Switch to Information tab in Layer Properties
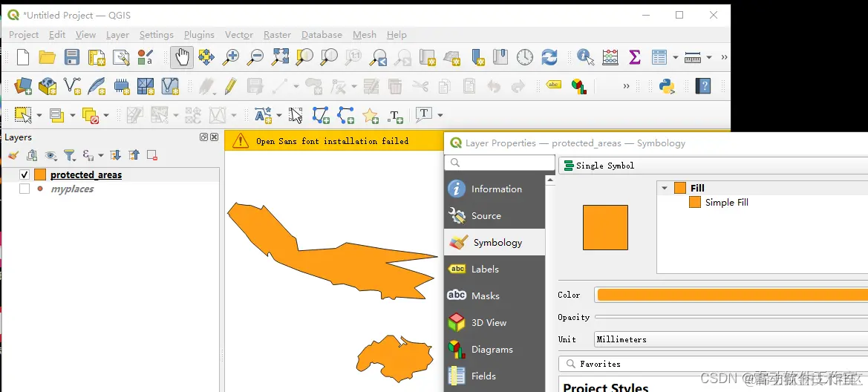868x392 pixels. (495, 189)
